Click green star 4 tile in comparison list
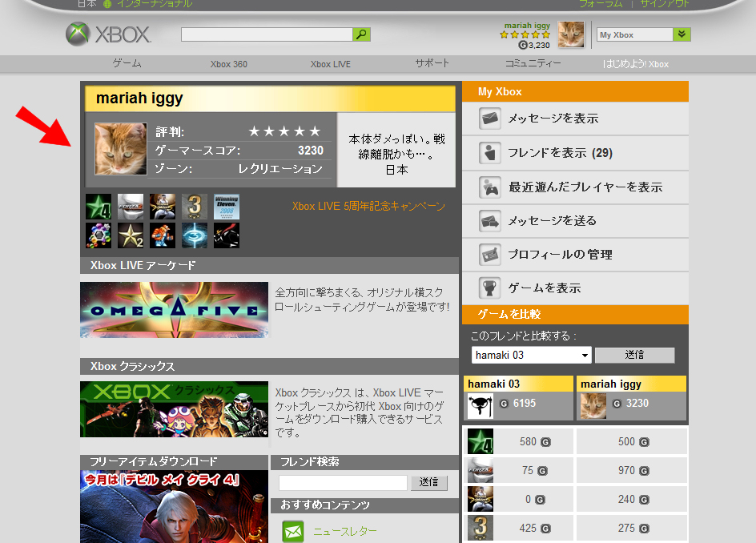 481,442
